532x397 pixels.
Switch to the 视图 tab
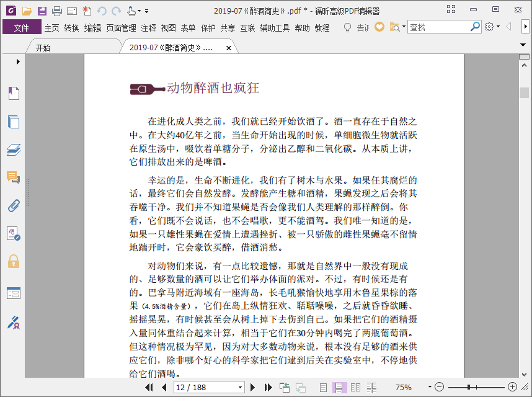tap(168, 28)
